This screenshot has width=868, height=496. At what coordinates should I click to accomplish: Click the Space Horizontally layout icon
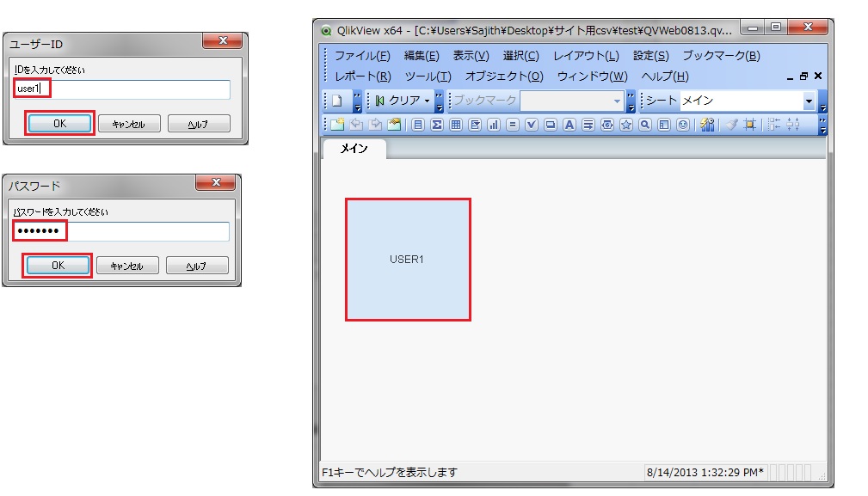tap(793, 125)
